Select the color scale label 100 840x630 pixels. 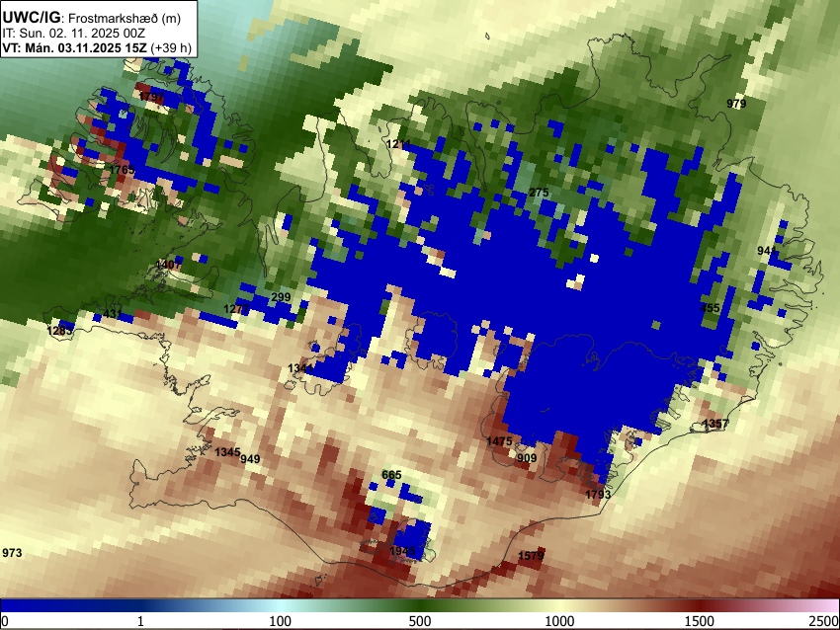(x=281, y=621)
